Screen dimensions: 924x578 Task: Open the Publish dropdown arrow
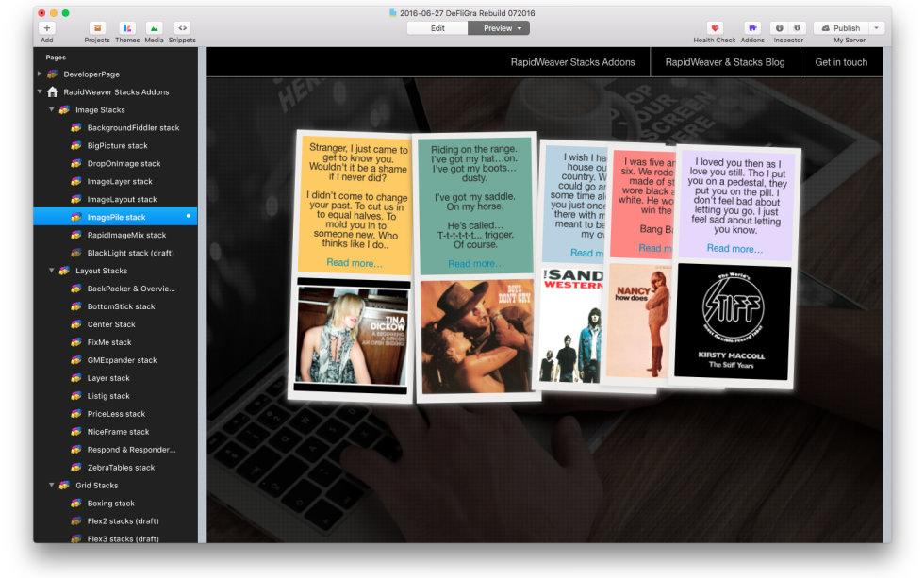pyautogui.click(x=877, y=27)
